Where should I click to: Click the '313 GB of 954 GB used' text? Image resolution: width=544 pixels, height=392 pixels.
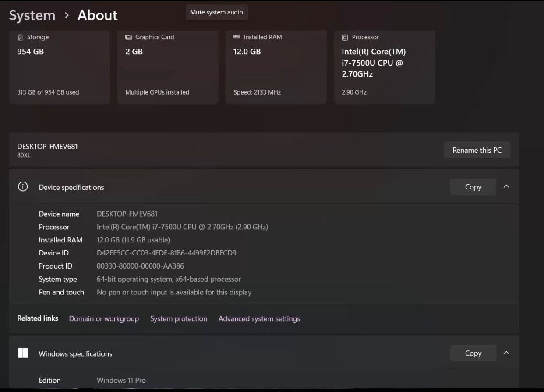(48, 92)
